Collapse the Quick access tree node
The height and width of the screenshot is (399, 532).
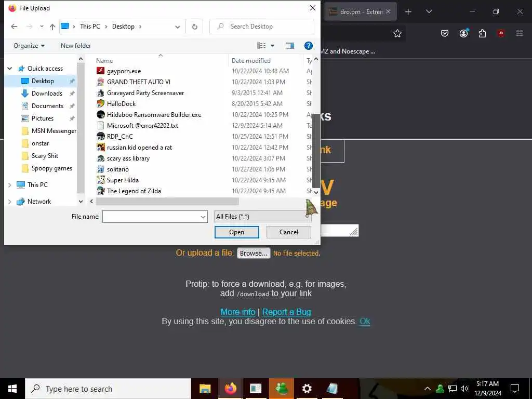[x=10, y=69]
